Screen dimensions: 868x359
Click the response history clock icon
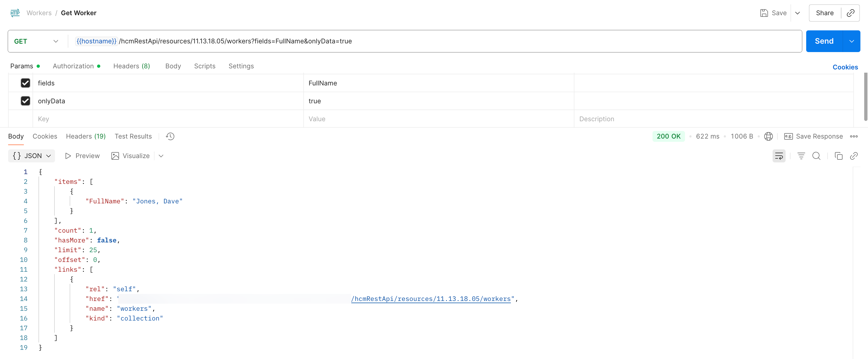point(170,136)
